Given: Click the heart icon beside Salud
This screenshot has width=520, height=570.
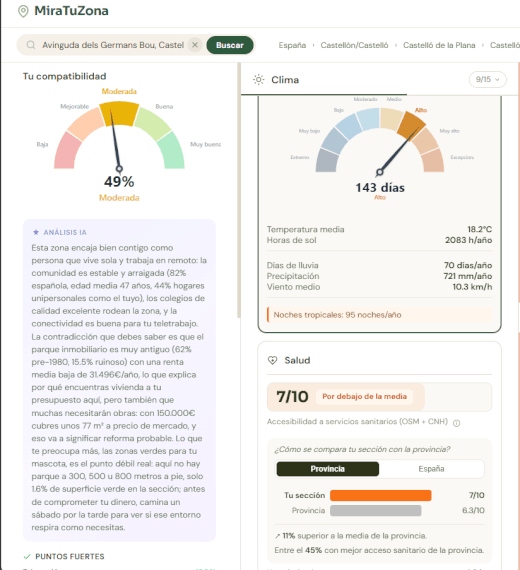Looking at the screenshot, I should tap(272, 360).
